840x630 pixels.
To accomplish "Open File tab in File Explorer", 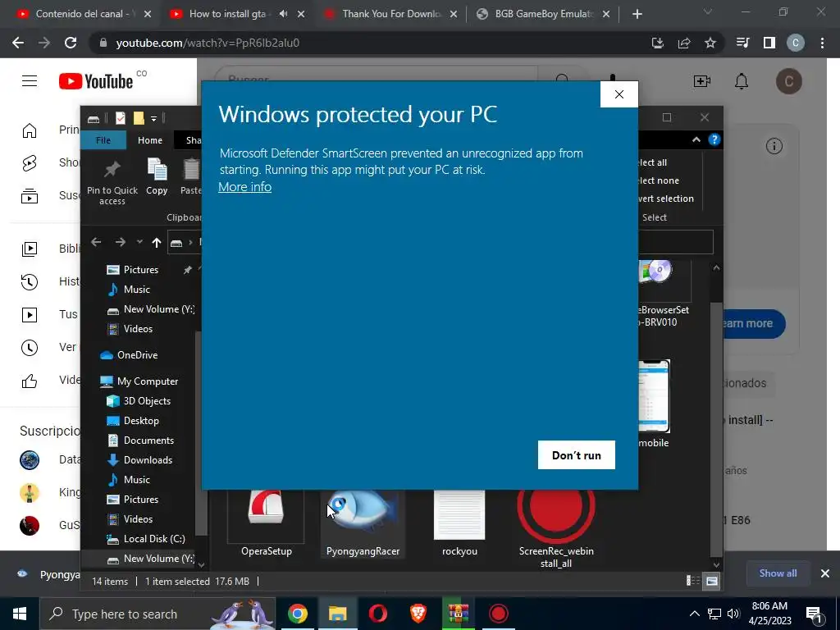I will pyautogui.click(x=103, y=140).
